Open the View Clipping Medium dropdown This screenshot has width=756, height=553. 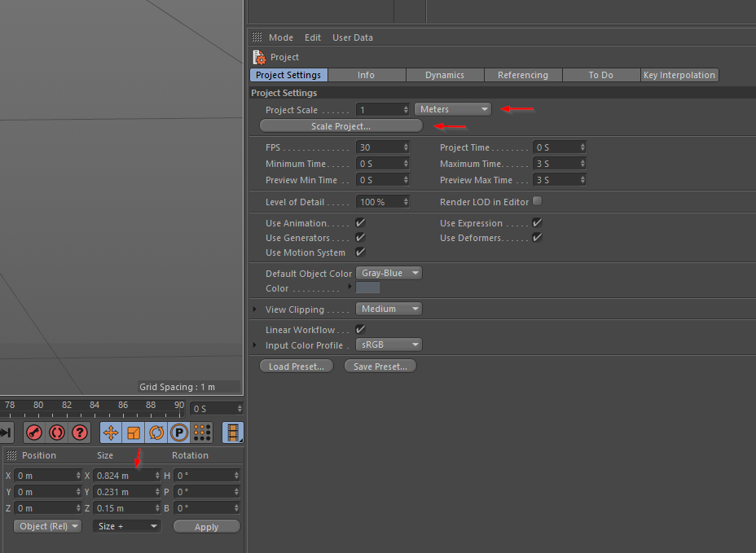(x=389, y=309)
